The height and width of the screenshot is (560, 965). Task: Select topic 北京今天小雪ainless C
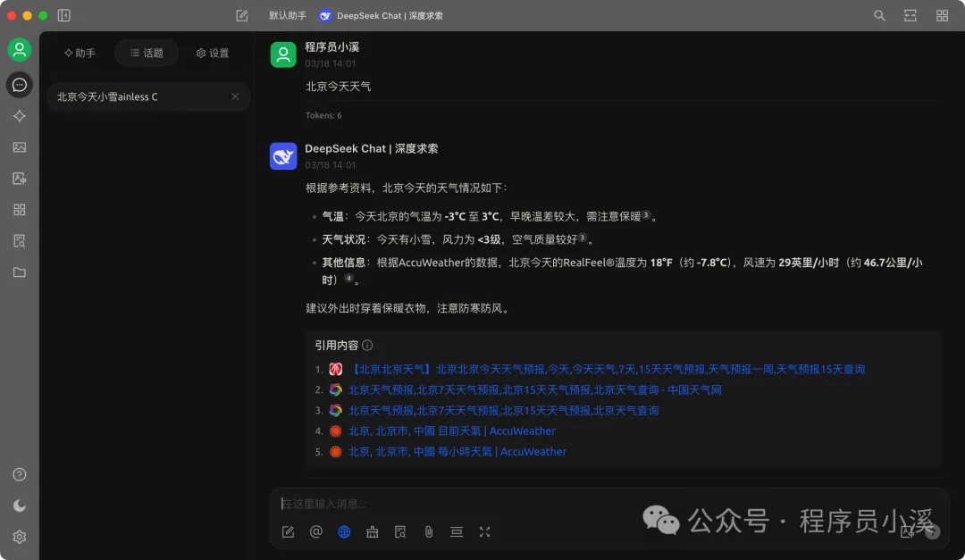click(149, 96)
